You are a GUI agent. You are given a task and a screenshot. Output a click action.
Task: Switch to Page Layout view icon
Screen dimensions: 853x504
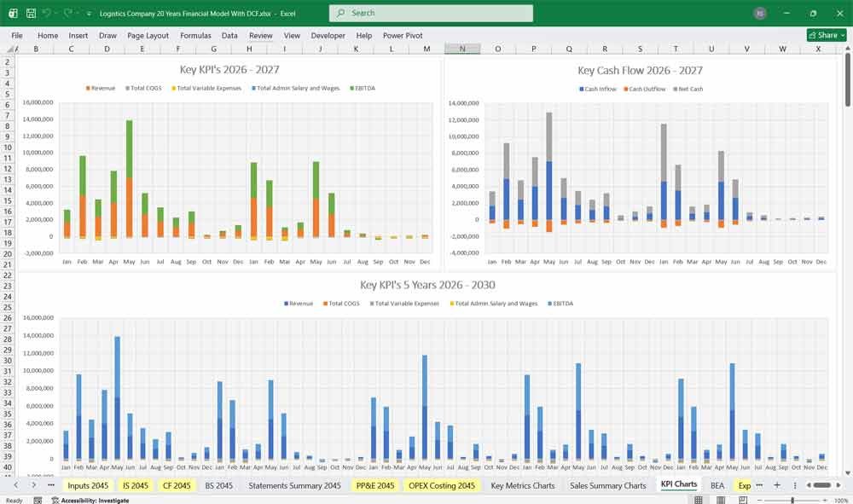tap(720, 500)
